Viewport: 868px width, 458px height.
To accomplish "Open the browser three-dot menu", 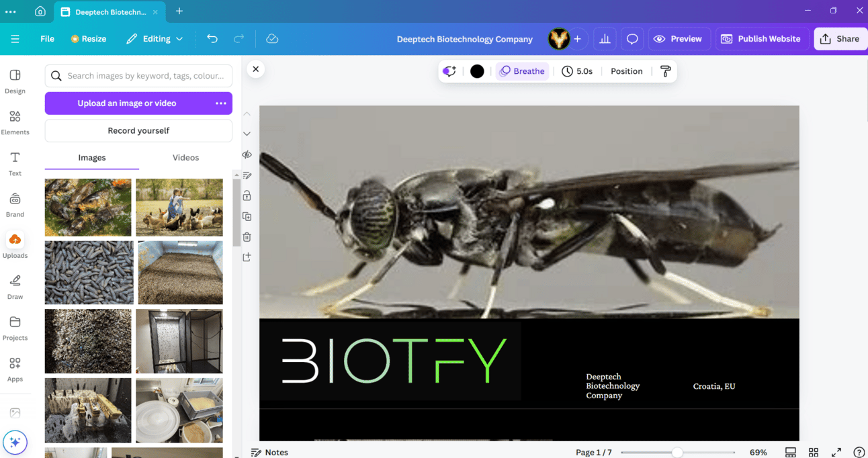I will pyautogui.click(x=11, y=11).
